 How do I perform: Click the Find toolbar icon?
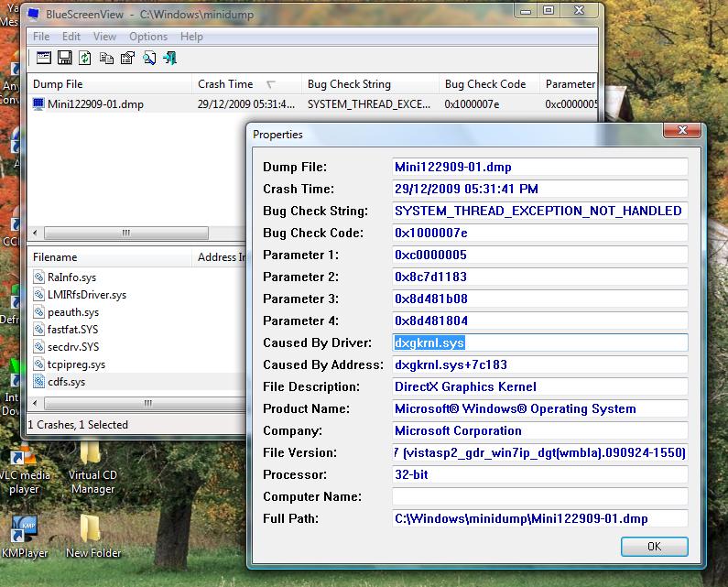[x=149, y=58]
